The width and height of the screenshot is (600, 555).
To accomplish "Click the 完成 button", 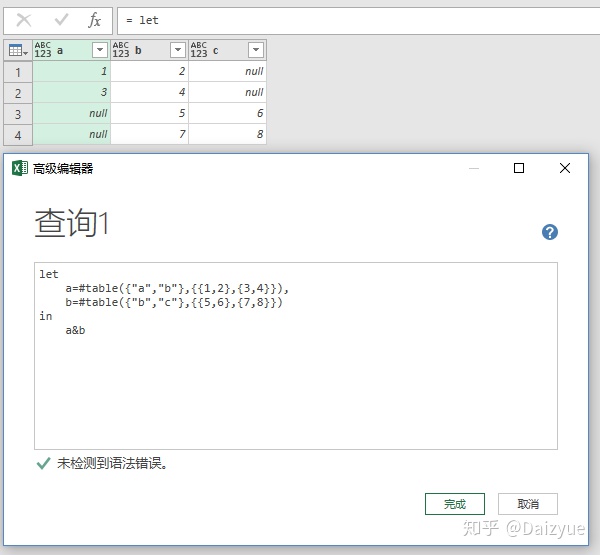I will (x=455, y=504).
